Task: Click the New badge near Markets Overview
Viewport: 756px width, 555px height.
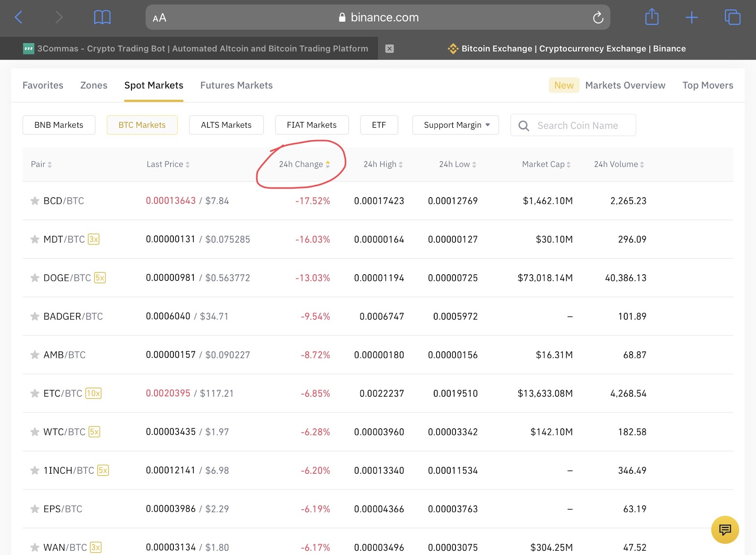Action: coord(564,85)
